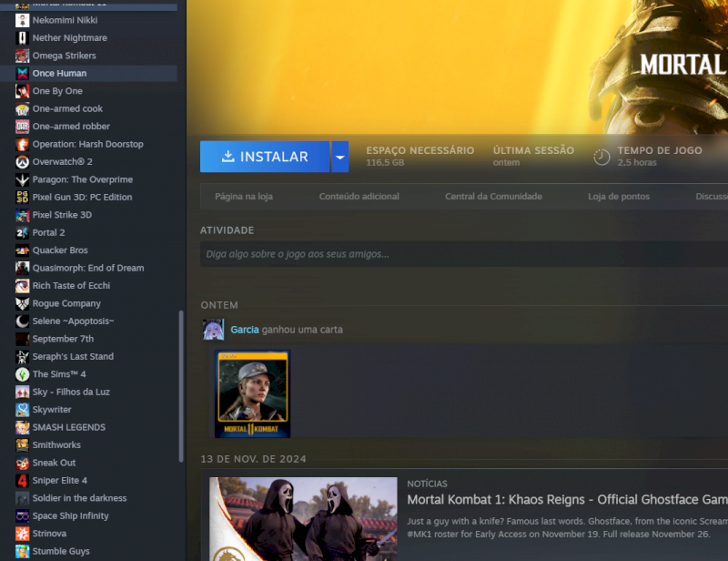Click the activity text input field
This screenshot has width=728, height=561.
tap(464, 254)
